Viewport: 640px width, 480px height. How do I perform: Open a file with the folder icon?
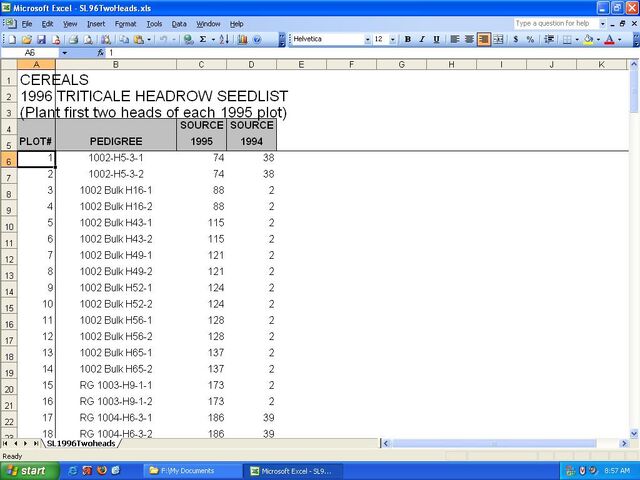pos(27,39)
